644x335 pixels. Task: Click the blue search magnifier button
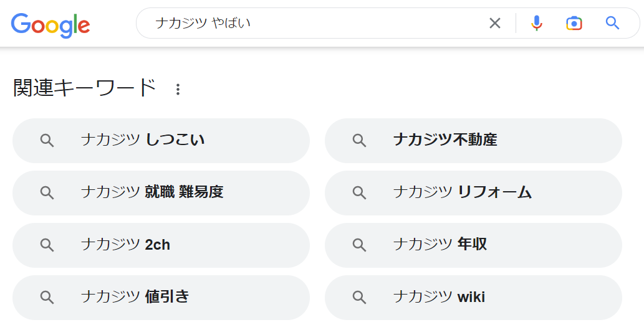pos(612,24)
